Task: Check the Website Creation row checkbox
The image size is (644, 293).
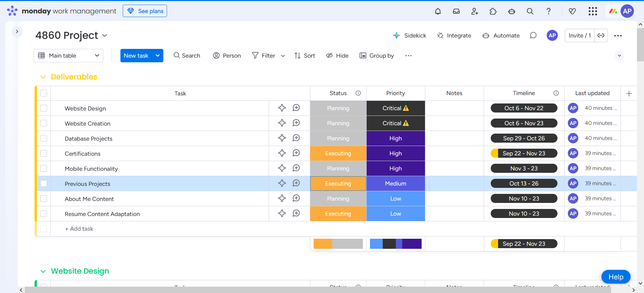Action: 44,123
